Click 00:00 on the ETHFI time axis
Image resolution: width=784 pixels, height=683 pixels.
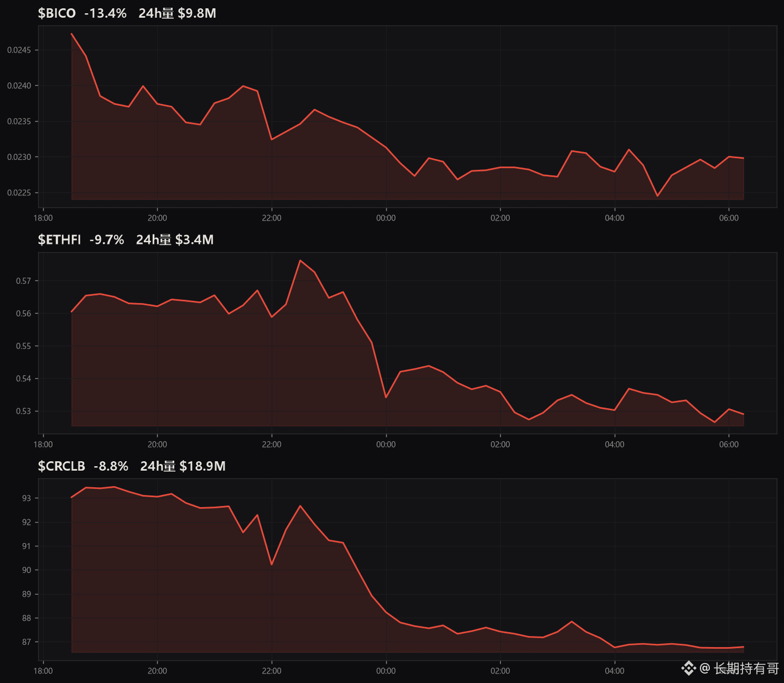pyautogui.click(x=386, y=445)
